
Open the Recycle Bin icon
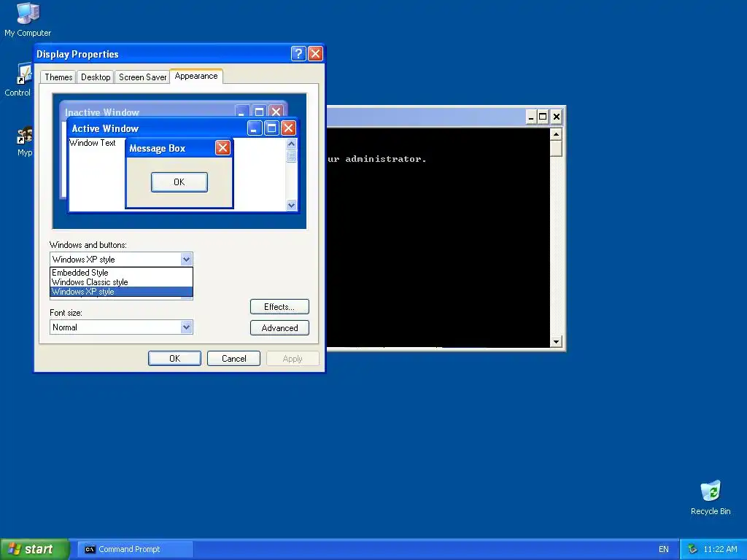(x=711, y=497)
